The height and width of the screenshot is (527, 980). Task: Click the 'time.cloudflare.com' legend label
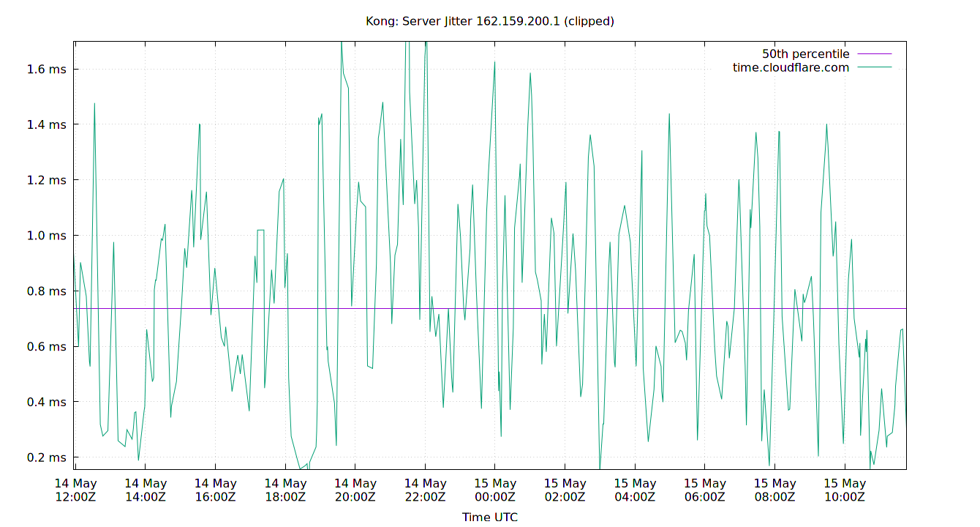791,67
